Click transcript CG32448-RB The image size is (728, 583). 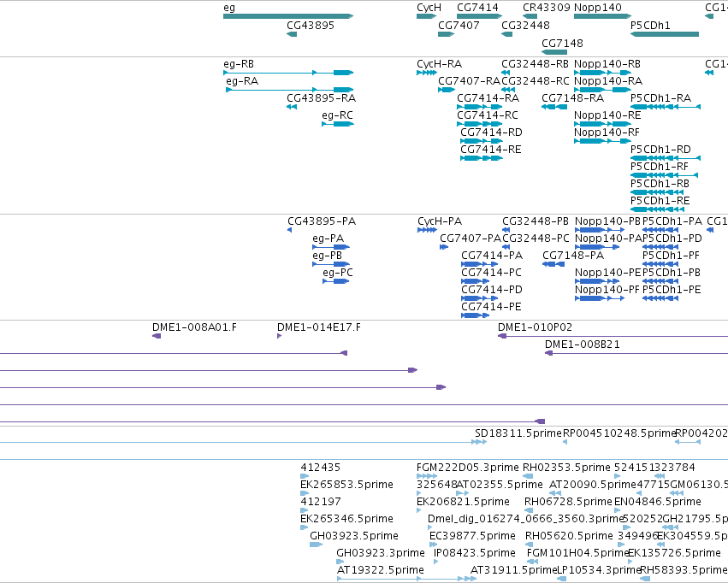(535, 64)
